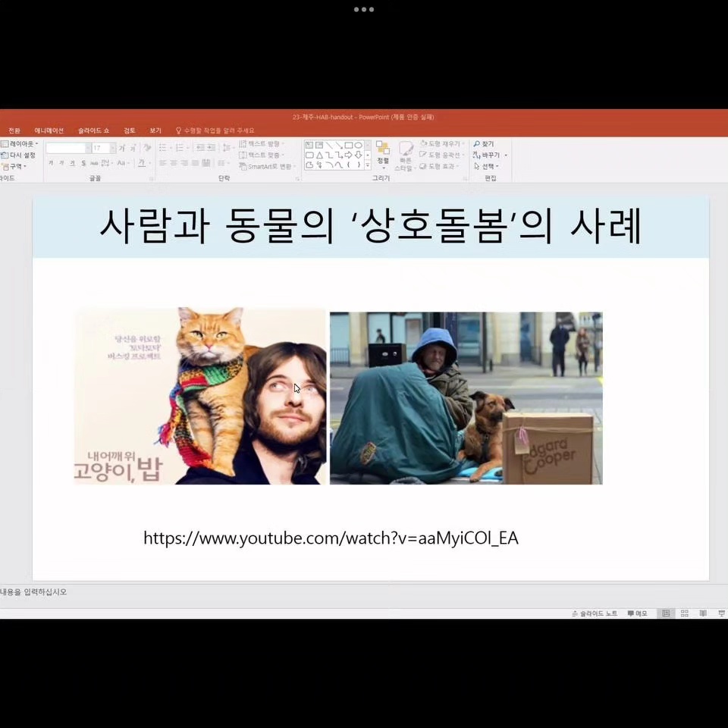Open the 정렬 (Arrange) button
Screen dimensions: 728x728
click(x=382, y=154)
